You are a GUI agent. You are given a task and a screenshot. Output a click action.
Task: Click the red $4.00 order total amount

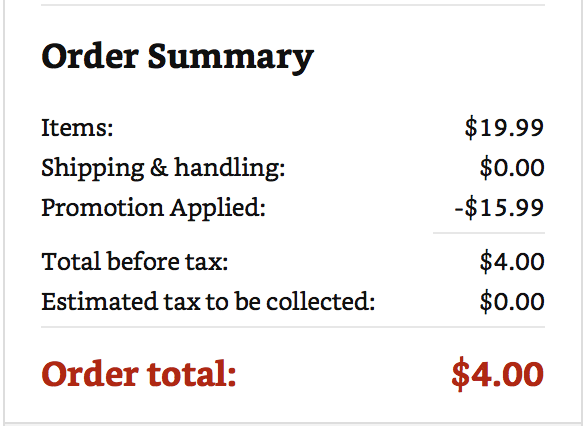pos(497,374)
